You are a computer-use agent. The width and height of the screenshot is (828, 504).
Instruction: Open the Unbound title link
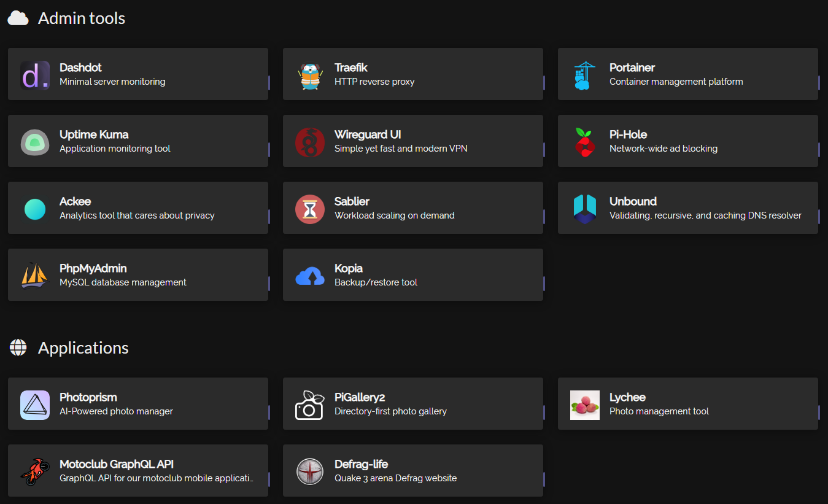coord(633,201)
